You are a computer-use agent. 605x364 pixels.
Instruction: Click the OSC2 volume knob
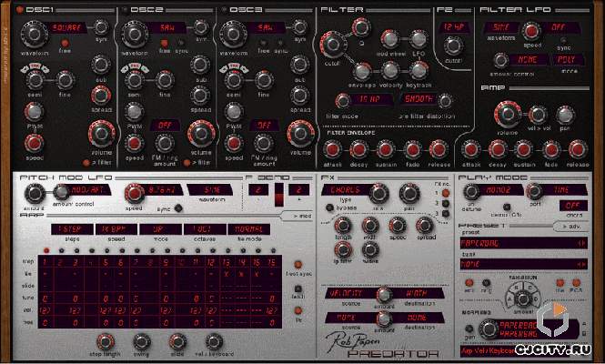click(201, 134)
